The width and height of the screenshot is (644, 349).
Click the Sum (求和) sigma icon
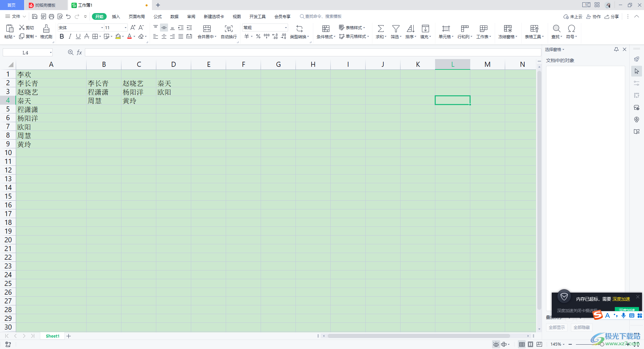click(x=381, y=29)
